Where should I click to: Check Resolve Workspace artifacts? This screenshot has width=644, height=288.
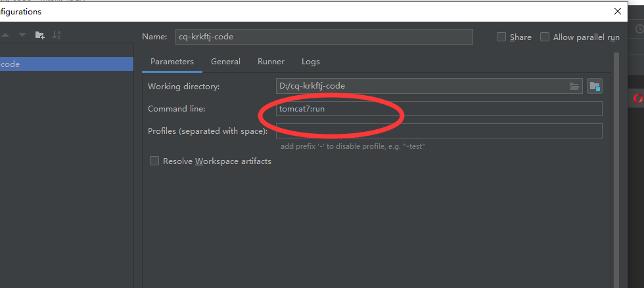(x=154, y=161)
